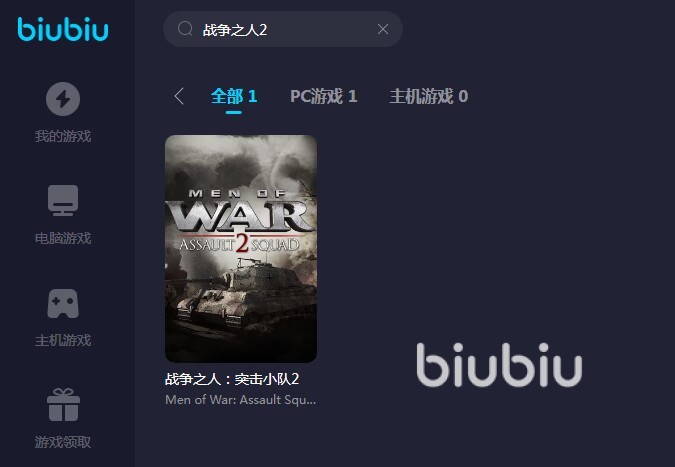Click the large gray biubiu watermark

499,365
